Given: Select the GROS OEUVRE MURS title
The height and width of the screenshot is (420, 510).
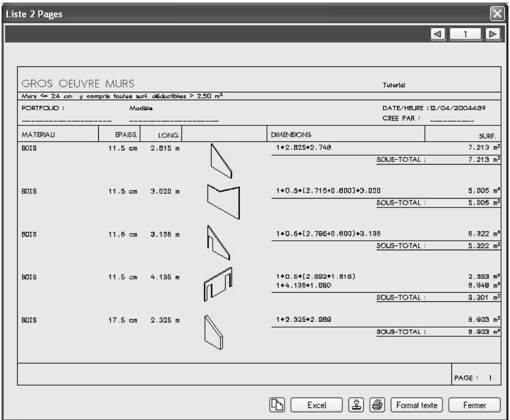Looking at the screenshot, I should pyautogui.click(x=78, y=84).
